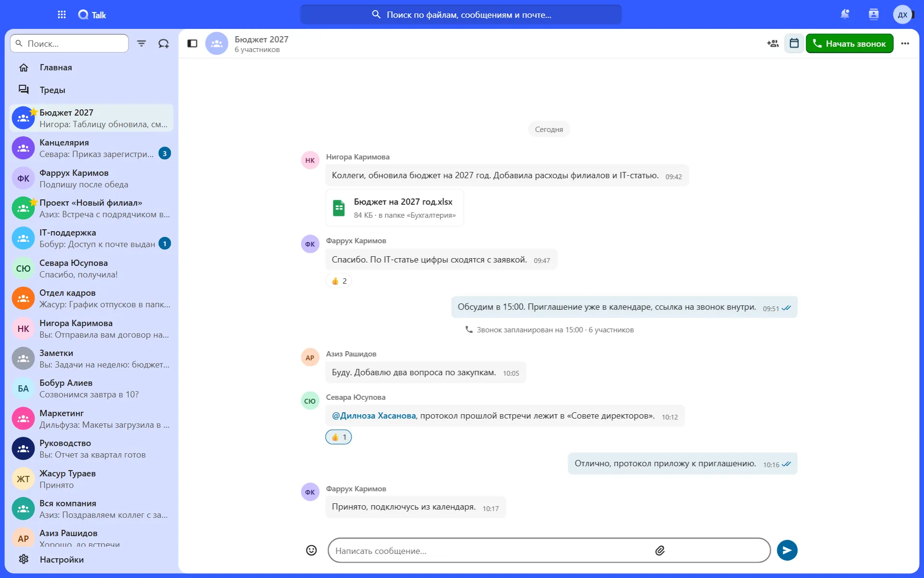924x578 pixels.
Task: Toggle thumbs-up reaction with count 2
Action: point(339,281)
